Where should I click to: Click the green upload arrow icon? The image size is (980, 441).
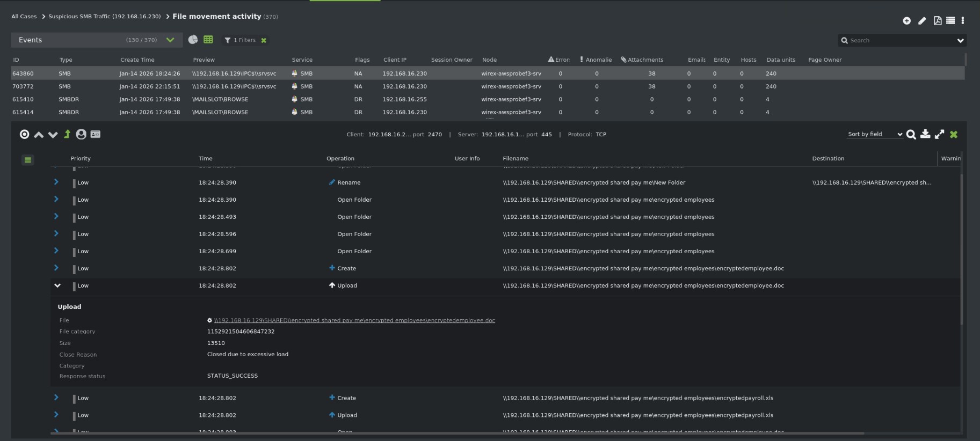pyautogui.click(x=67, y=134)
